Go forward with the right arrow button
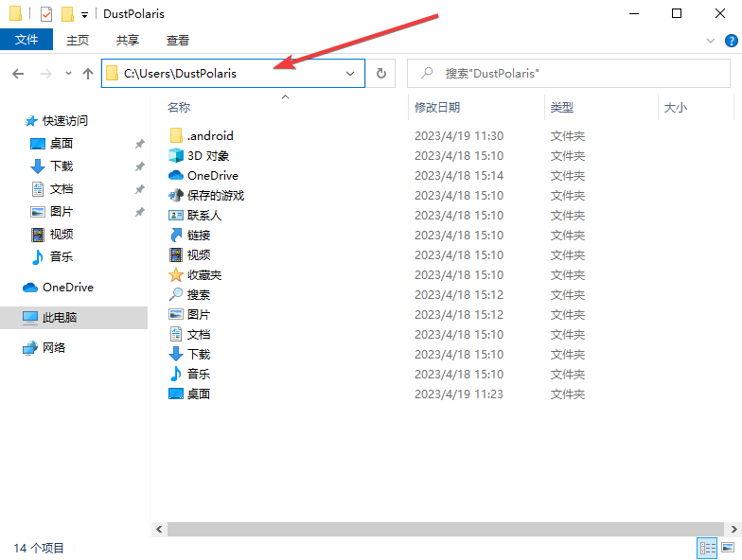This screenshot has width=742, height=560. click(x=45, y=74)
